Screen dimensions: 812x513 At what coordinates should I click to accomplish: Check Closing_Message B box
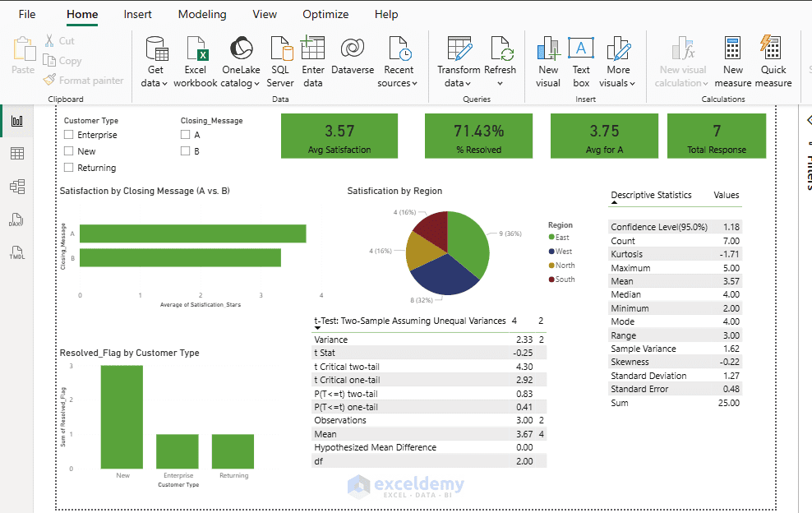(x=186, y=150)
